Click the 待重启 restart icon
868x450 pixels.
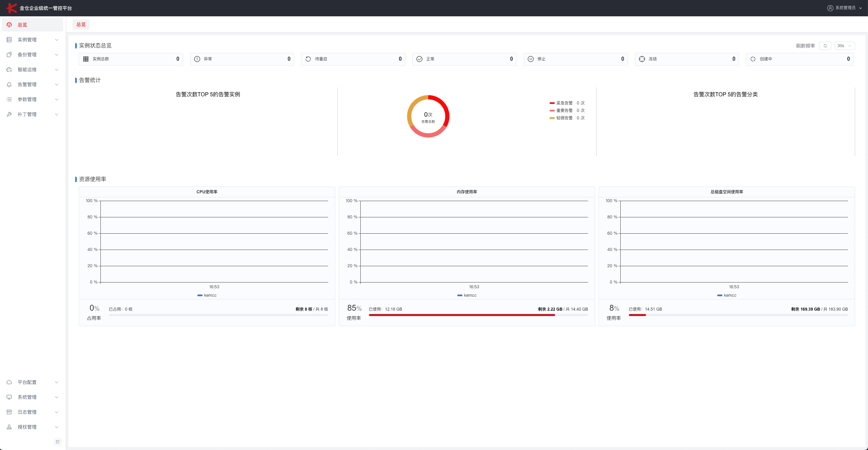tap(308, 59)
